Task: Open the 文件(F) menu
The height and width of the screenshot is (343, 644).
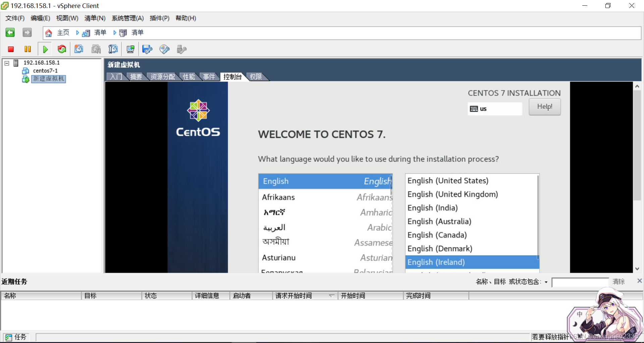Action: click(x=15, y=18)
